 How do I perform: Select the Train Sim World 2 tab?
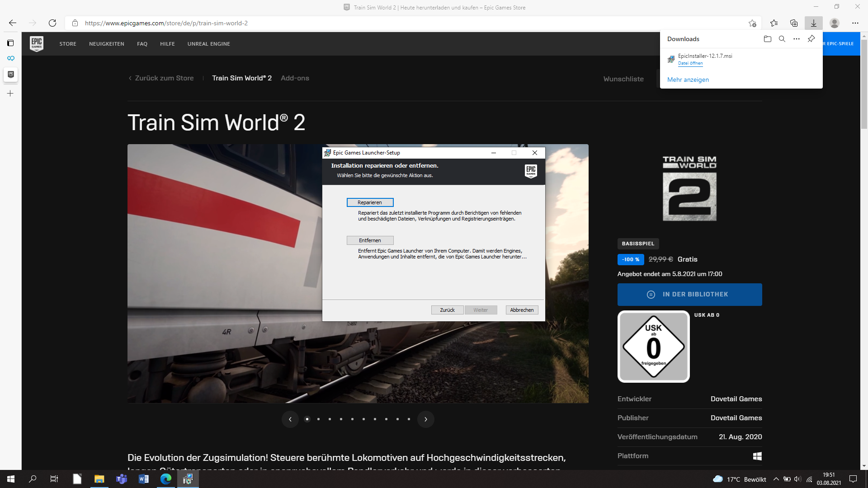tap(242, 78)
